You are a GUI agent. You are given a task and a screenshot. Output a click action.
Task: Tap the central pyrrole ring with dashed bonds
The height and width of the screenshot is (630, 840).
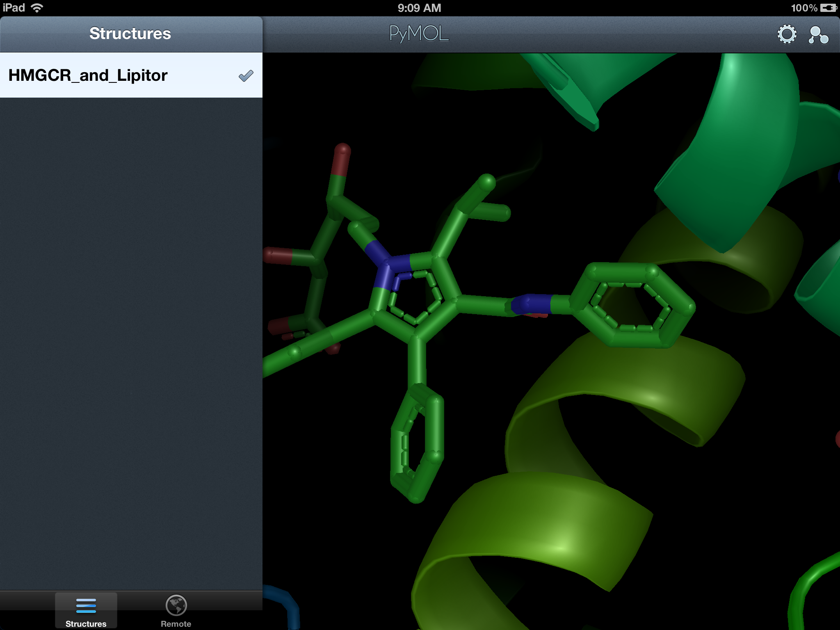click(x=414, y=295)
